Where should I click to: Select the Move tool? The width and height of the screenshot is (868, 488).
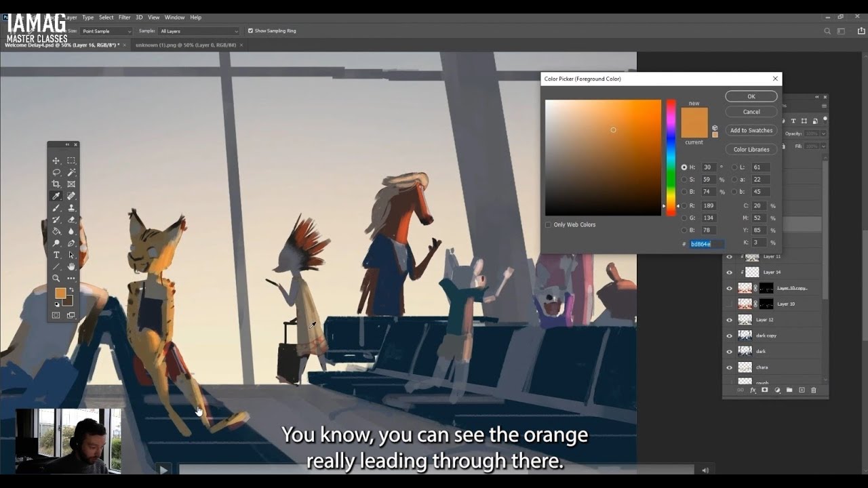[56, 161]
